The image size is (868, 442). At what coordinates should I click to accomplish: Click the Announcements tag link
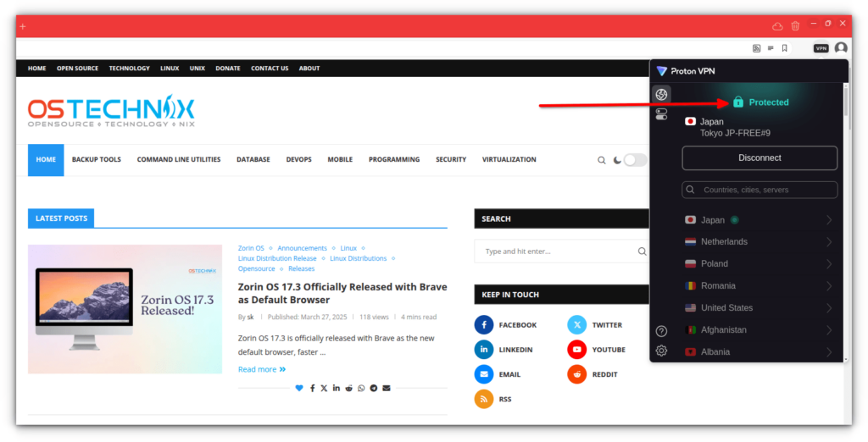pyautogui.click(x=303, y=248)
